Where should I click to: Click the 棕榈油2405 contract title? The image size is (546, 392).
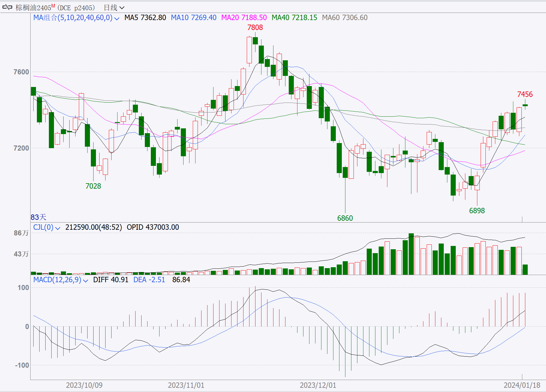coord(35,7)
